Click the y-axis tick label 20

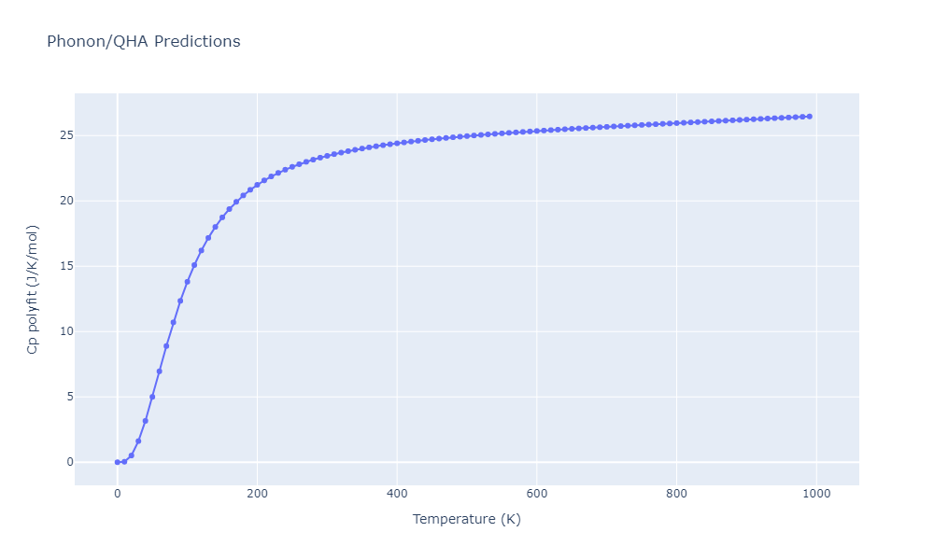pos(61,201)
